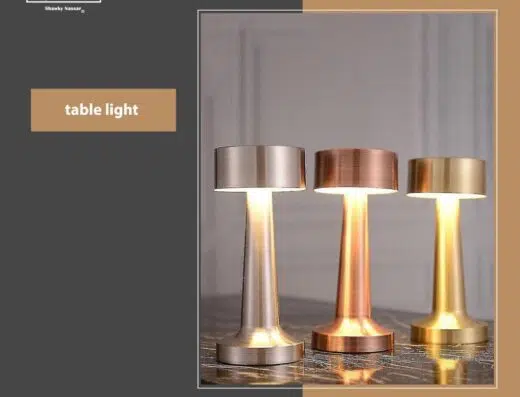Select the copper table lamp in the middle

pyautogui.click(x=355, y=251)
